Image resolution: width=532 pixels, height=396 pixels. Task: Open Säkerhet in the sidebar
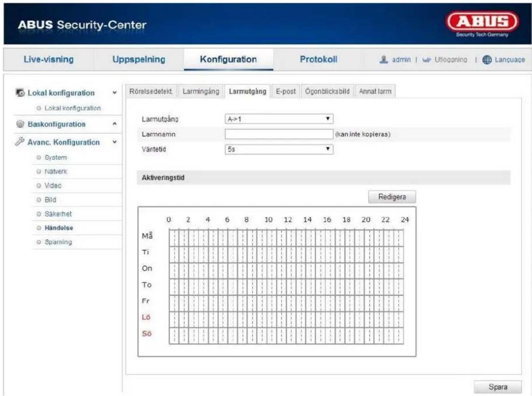58,214
